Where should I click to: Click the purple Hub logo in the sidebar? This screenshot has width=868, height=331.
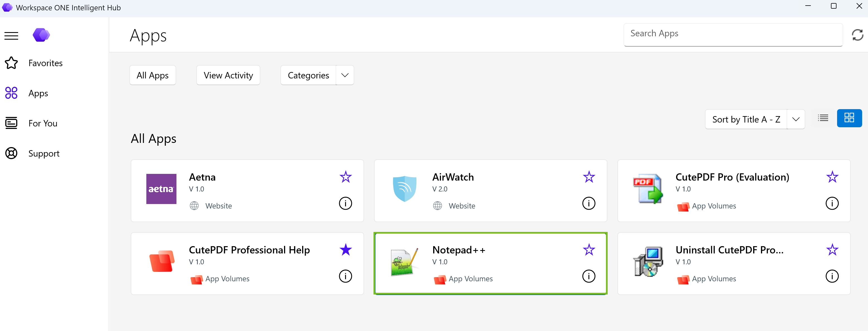coord(41,35)
